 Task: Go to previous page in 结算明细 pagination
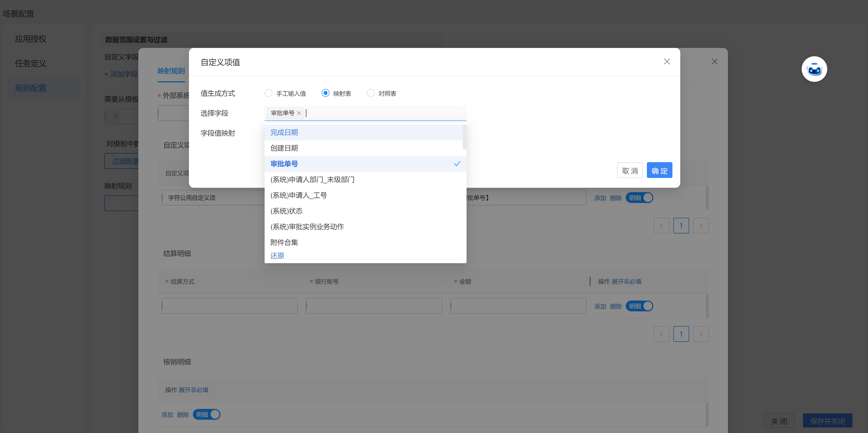[661, 334]
